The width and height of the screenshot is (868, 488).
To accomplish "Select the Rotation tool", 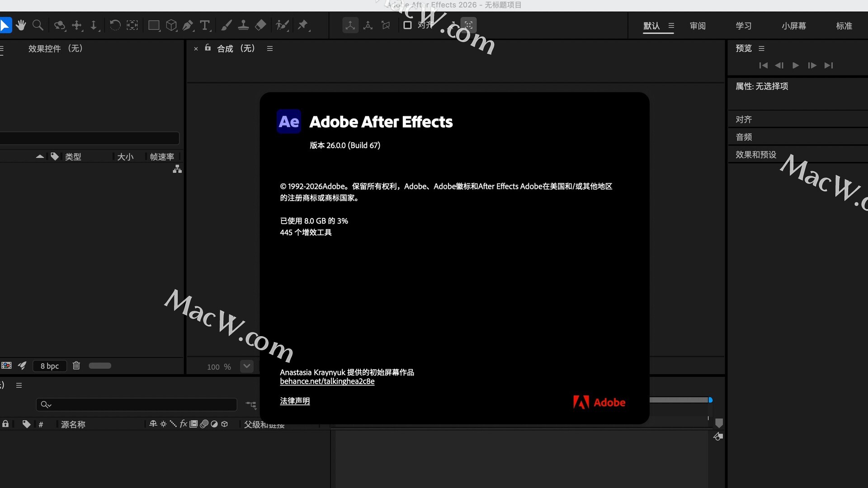I will 115,25.
